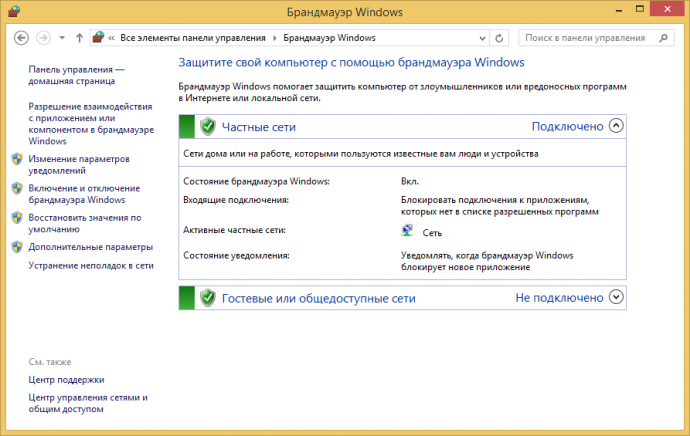Click the Частные сети heading
Viewport: 690px width, 436px height.
[x=259, y=127]
